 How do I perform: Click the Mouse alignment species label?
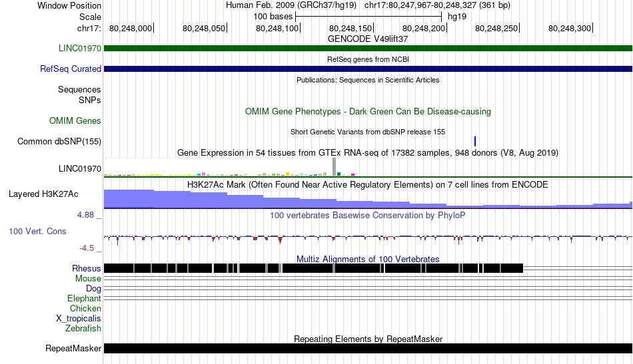point(88,279)
